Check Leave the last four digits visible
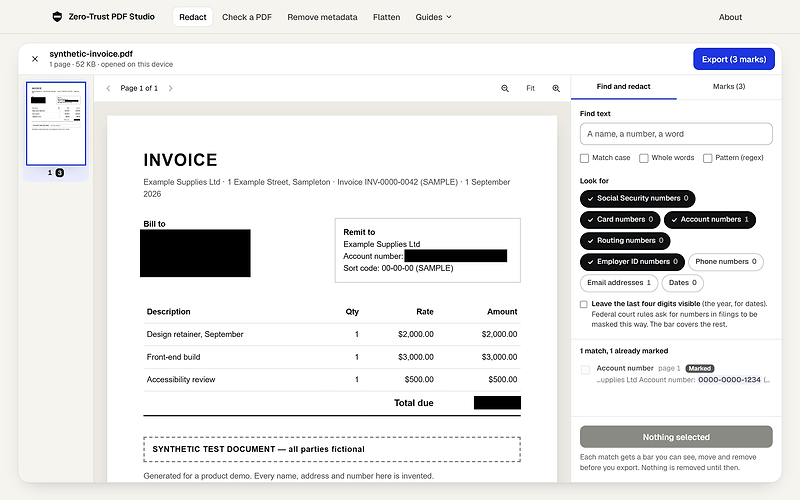Image resolution: width=800 pixels, height=500 pixels. 584,305
